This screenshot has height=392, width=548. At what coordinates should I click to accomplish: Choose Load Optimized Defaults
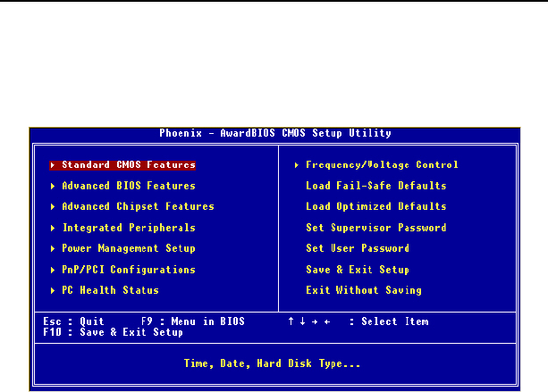click(375, 207)
